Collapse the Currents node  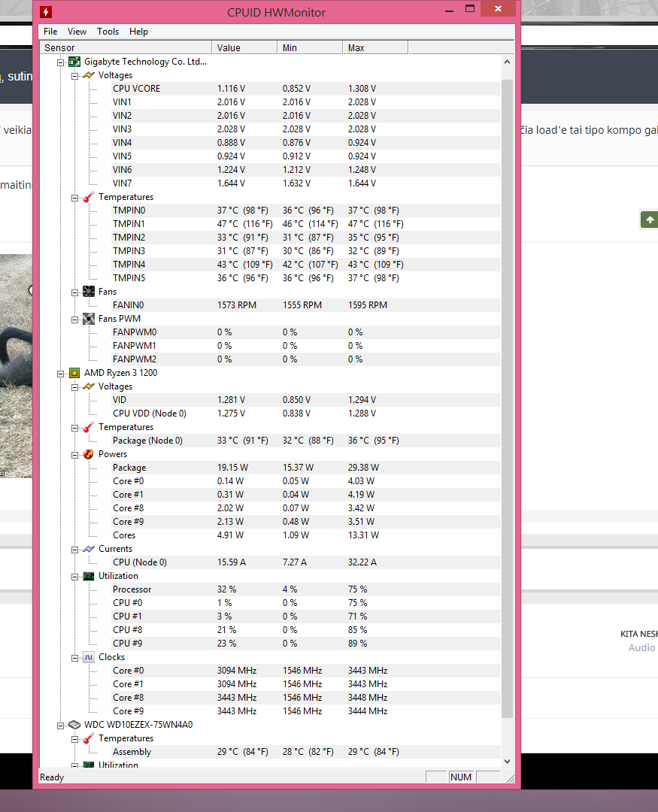pyautogui.click(x=74, y=550)
